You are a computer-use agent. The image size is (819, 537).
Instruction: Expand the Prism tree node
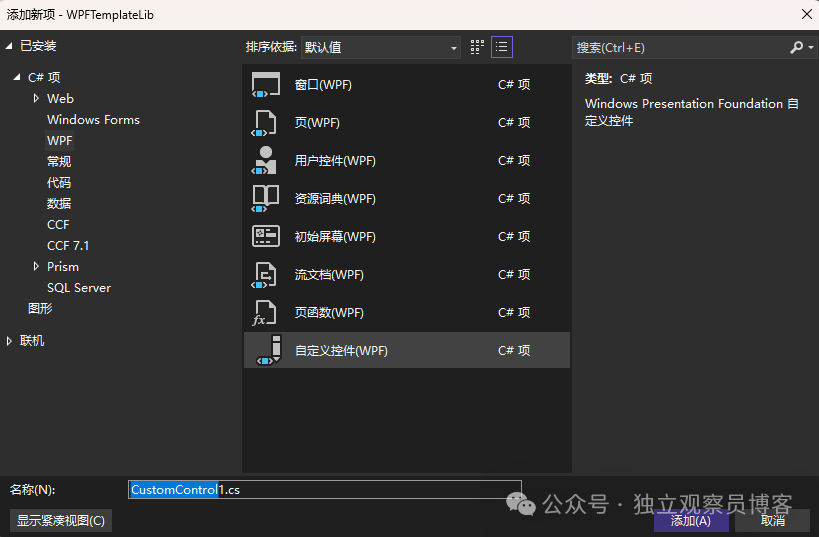[36, 266]
